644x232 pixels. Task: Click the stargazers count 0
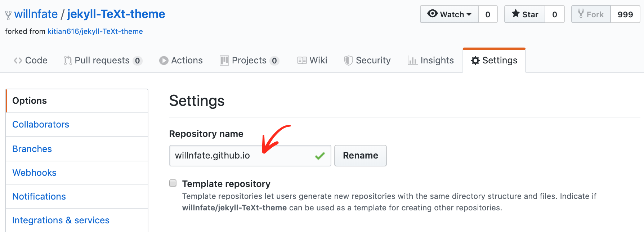[555, 14]
